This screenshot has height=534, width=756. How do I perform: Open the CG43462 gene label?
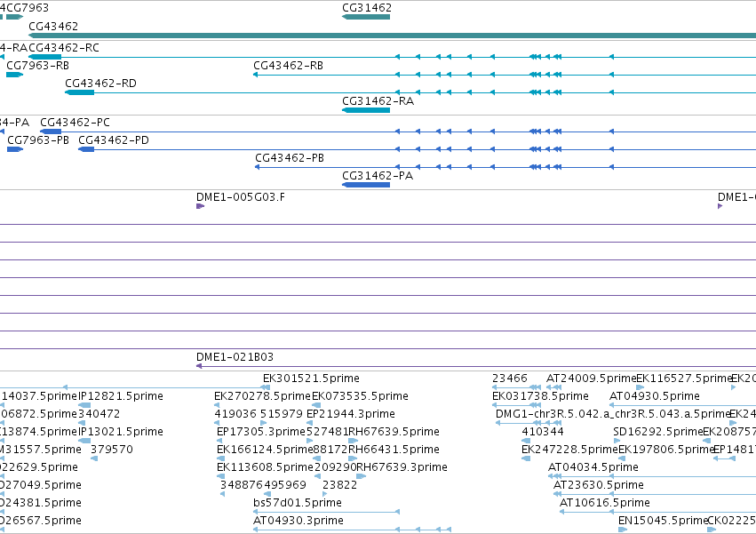click(53, 26)
